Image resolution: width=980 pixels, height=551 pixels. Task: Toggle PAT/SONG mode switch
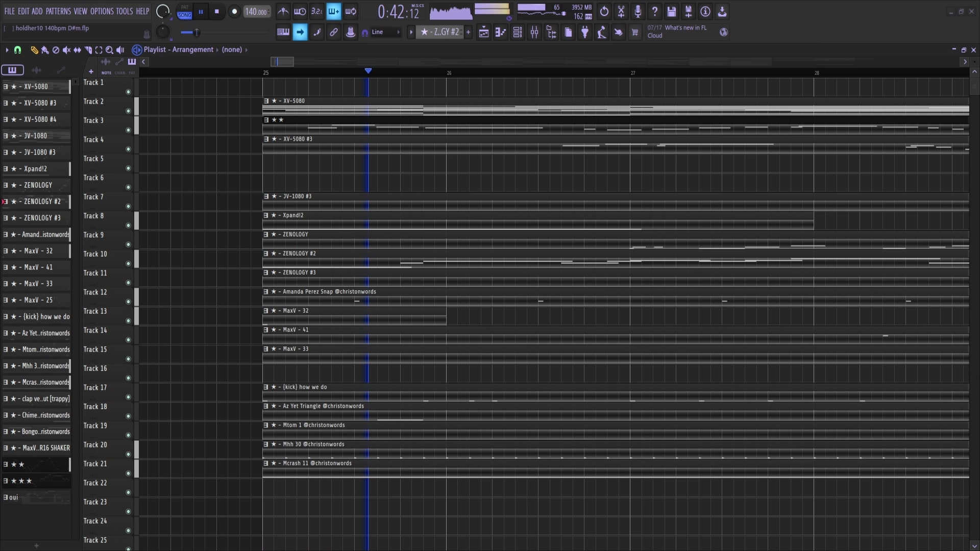(184, 12)
